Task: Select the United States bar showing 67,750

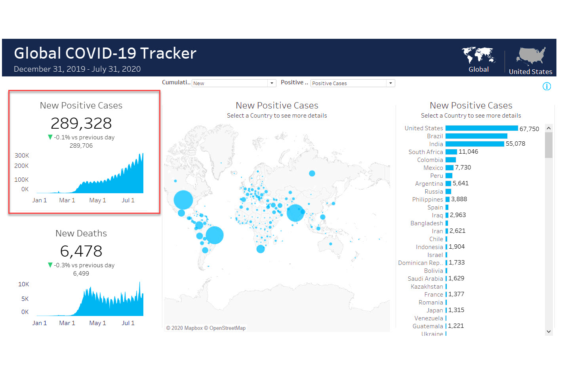Action: [481, 128]
